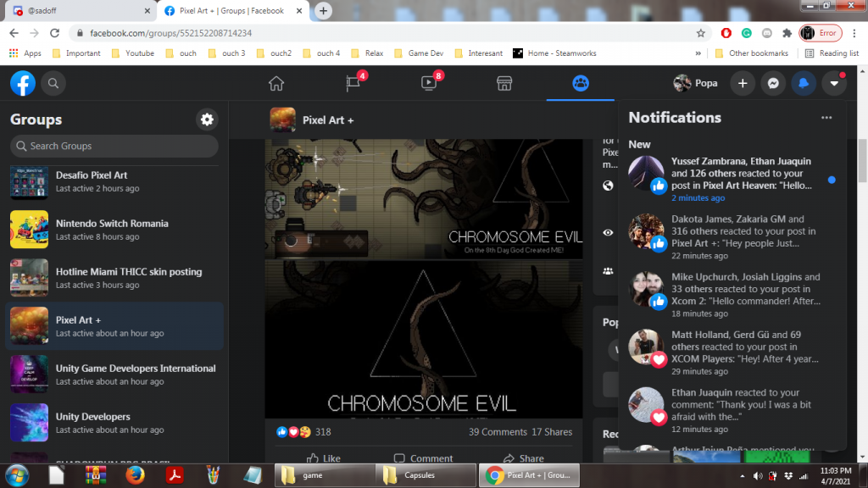Screen dimensions: 868x488
Task: Open Chrome Extensions puzzle icon
Action: click(787, 33)
